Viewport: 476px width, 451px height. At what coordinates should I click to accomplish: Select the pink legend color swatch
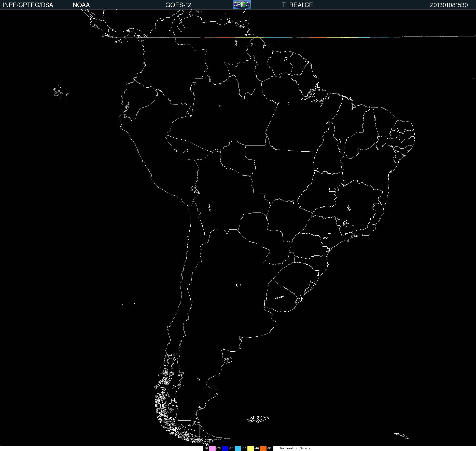click(212, 448)
